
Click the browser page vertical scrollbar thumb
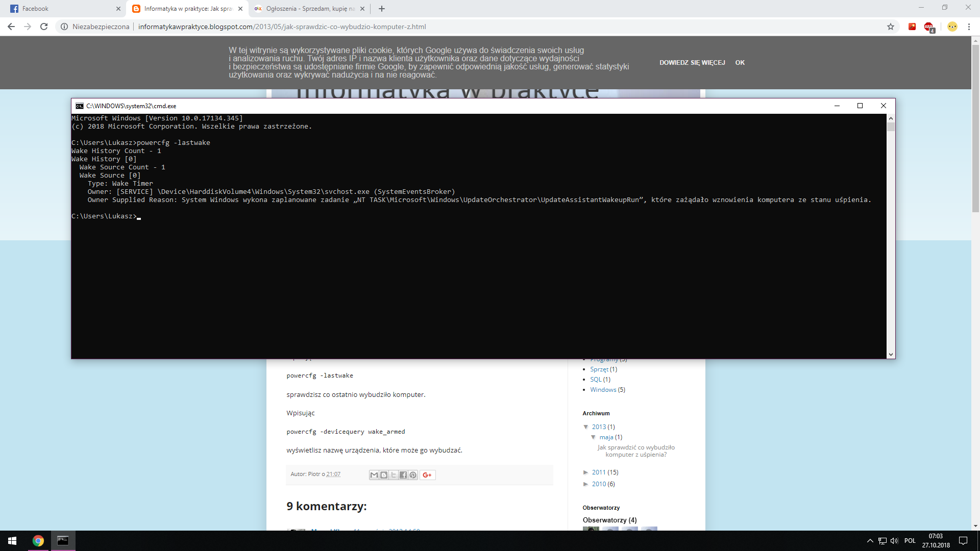pyautogui.click(x=975, y=128)
